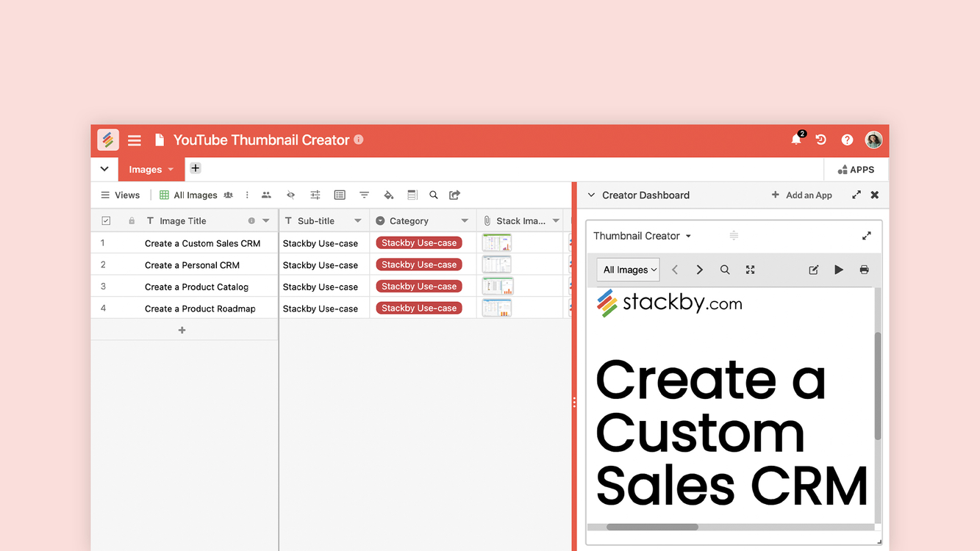980x551 pixels.
Task: Print the thumbnail with the printer icon
Action: click(864, 270)
